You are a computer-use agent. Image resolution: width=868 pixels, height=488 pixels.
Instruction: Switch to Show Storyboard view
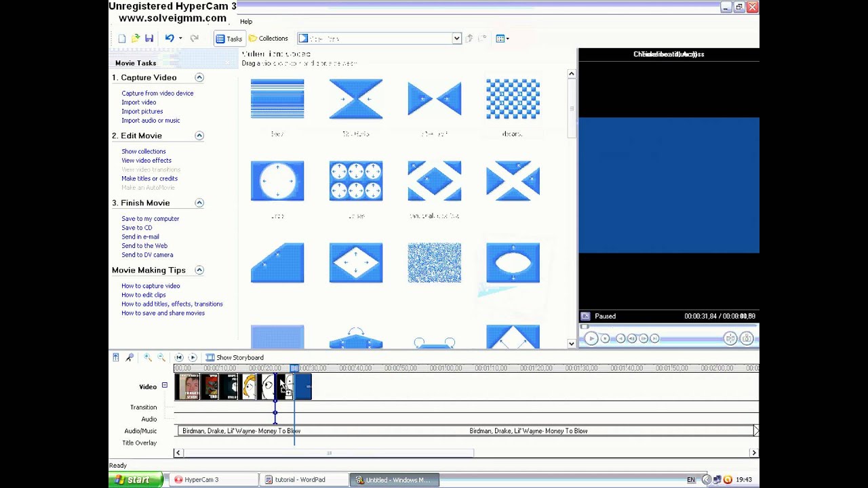(235, 357)
